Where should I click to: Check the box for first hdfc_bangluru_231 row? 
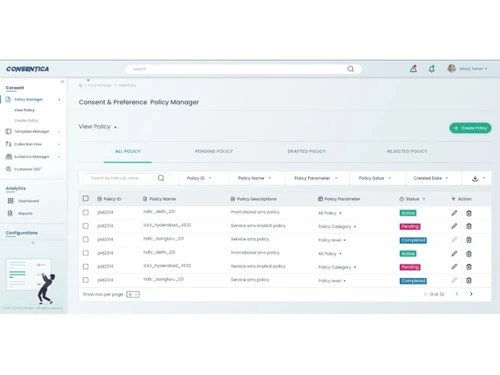[x=86, y=239]
